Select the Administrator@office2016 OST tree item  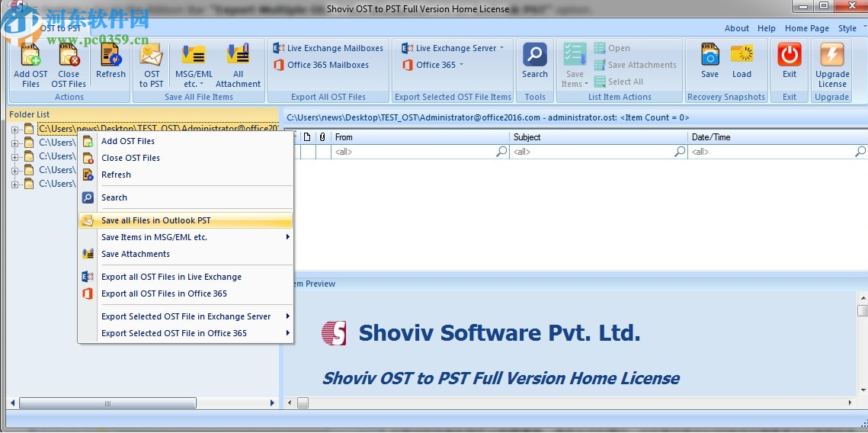(158, 129)
